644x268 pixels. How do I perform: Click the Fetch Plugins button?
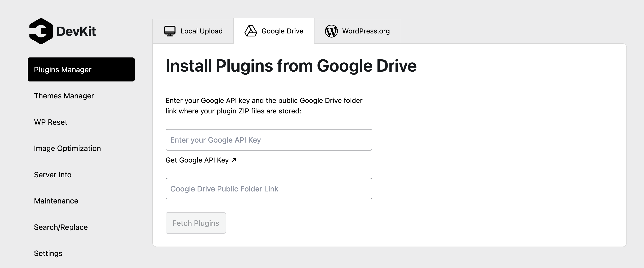(196, 223)
